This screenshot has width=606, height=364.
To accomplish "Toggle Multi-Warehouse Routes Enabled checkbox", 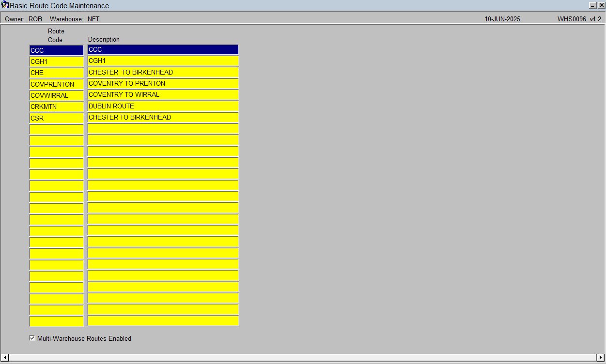I will (x=32, y=338).
